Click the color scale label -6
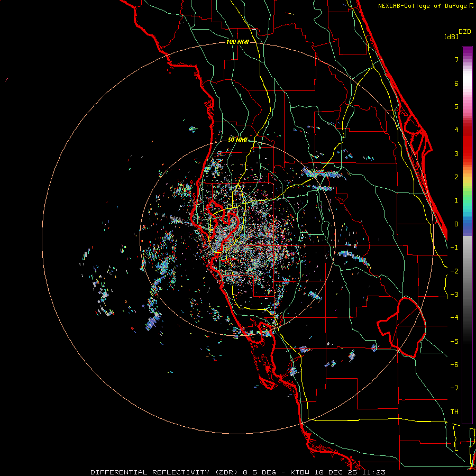This screenshot has width=476, height=476. coord(454,365)
